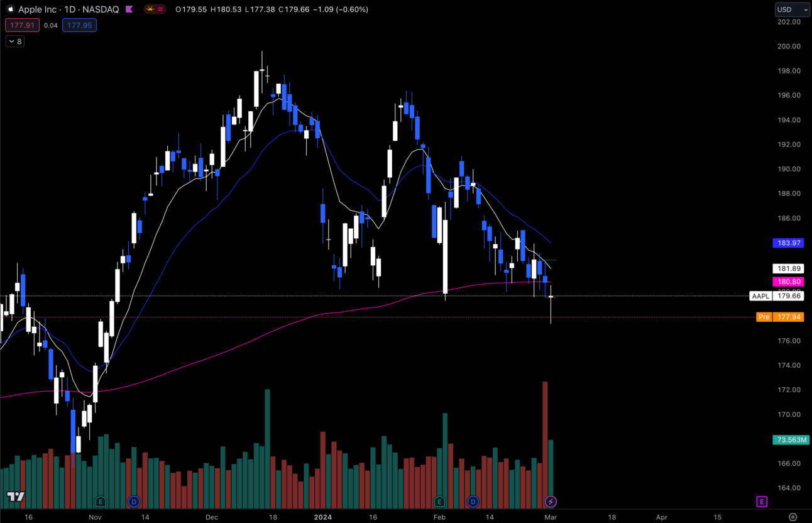This screenshot has height=523, width=812.
Task: Click the close value C179.66
Action: 294,9
